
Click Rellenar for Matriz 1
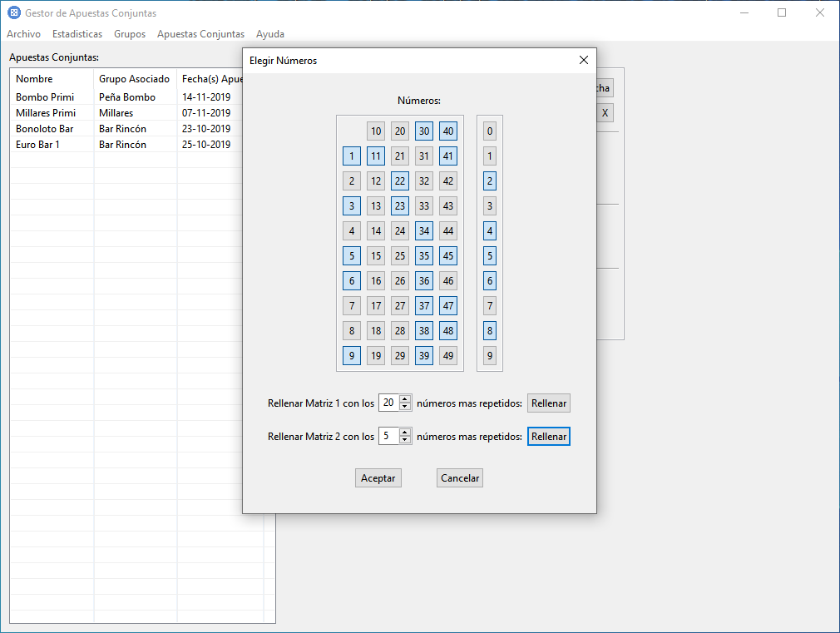tap(549, 403)
